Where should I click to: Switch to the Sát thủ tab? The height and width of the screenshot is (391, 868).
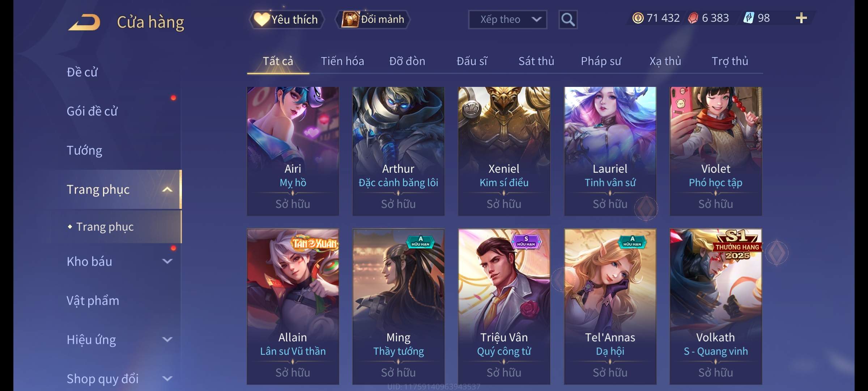tap(536, 61)
